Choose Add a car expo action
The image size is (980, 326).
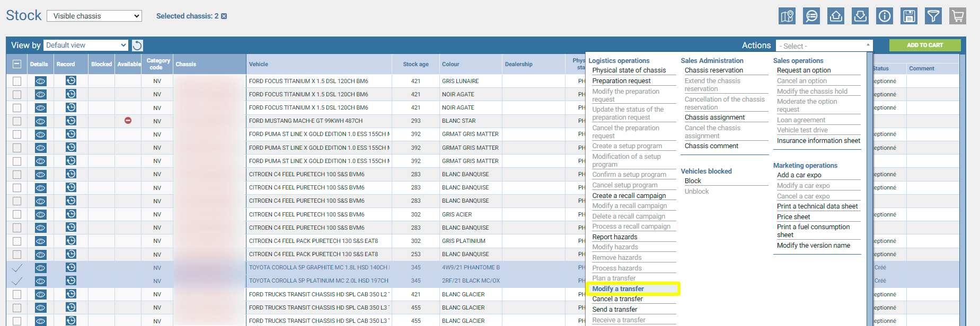tap(799, 175)
